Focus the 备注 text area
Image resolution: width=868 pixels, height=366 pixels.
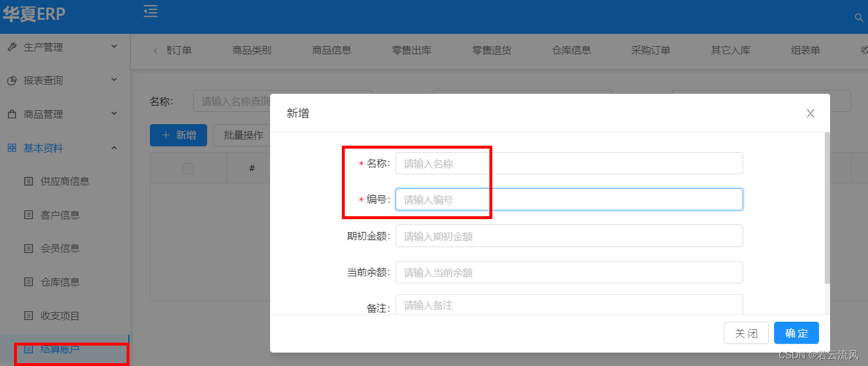point(569,305)
